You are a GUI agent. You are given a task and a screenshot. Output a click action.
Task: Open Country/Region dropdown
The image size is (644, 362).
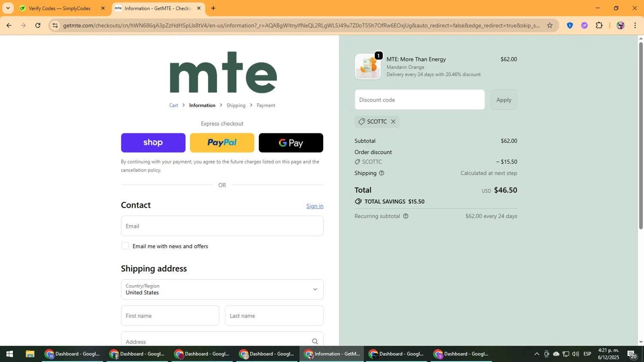[x=222, y=290]
